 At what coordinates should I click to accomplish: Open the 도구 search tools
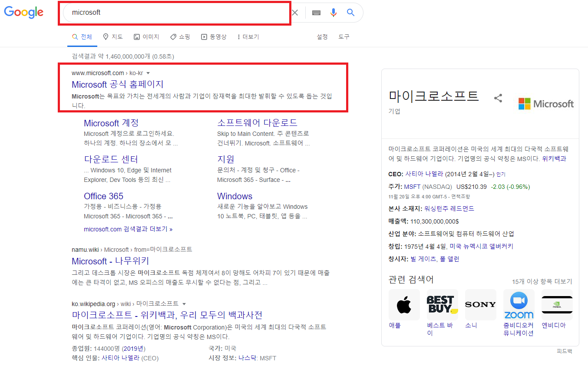[344, 37]
